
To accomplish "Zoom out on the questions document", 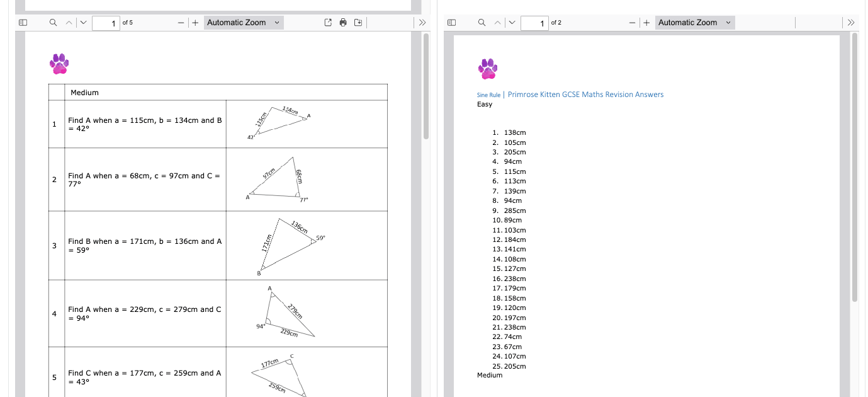I will pyautogui.click(x=181, y=22).
